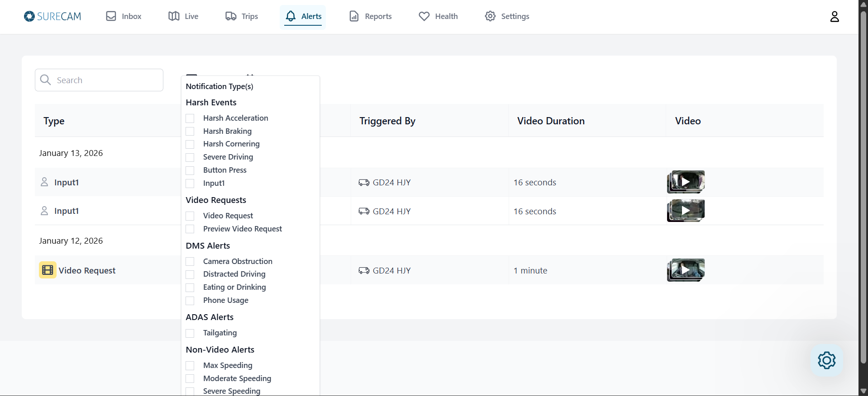
Task: Open the Health tab
Action: click(x=438, y=16)
